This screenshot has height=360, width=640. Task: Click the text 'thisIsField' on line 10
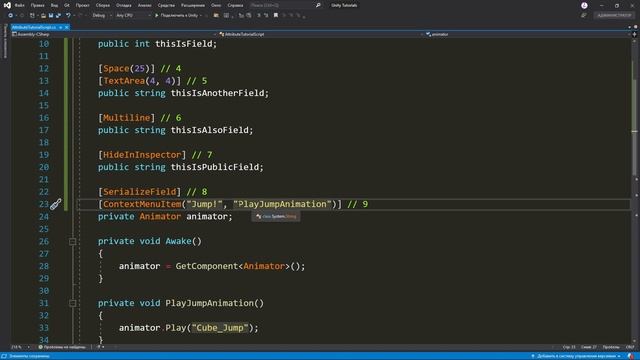183,44
